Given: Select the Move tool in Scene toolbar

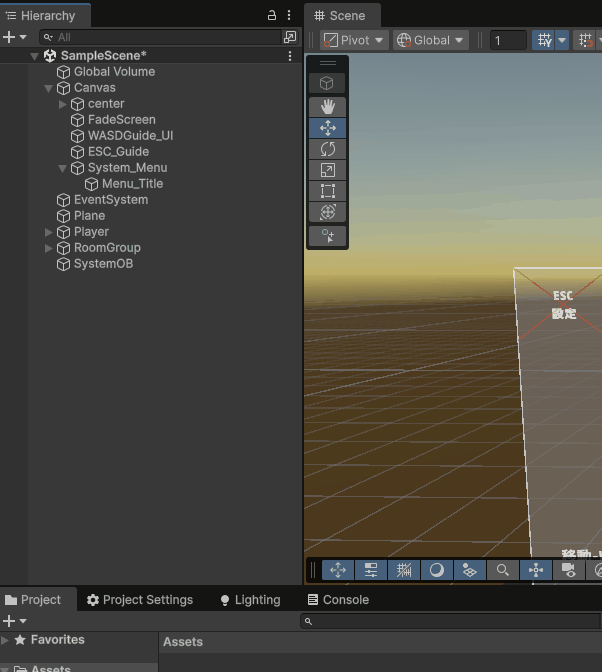Looking at the screenshot, I should pos(327,128).
